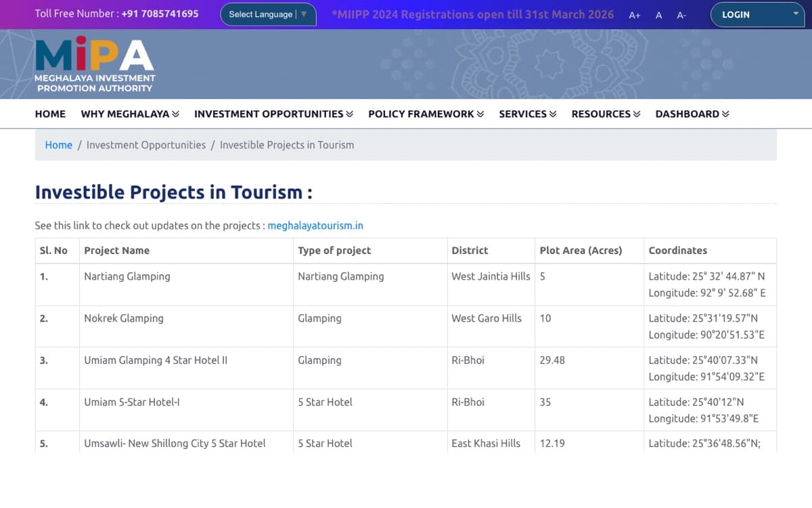Expand the WHY MEGHALAYA menu
The width and height of the screenshot is (812, 508).
coord(130,114)
